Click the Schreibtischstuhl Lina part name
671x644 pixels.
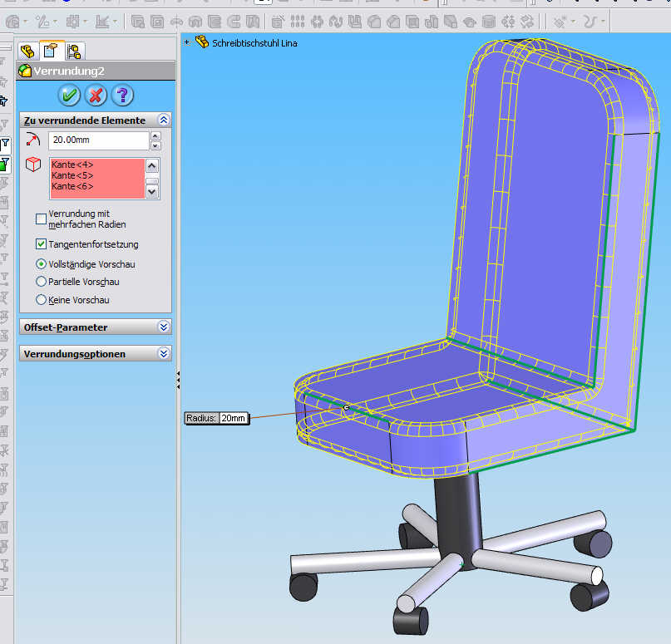[254, 43]
